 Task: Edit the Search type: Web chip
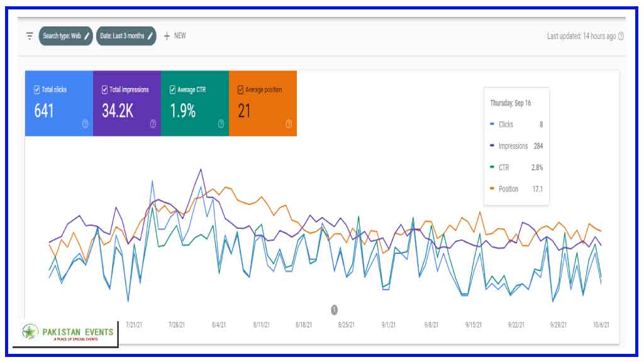pyautogui.click(x=65, y=36)
